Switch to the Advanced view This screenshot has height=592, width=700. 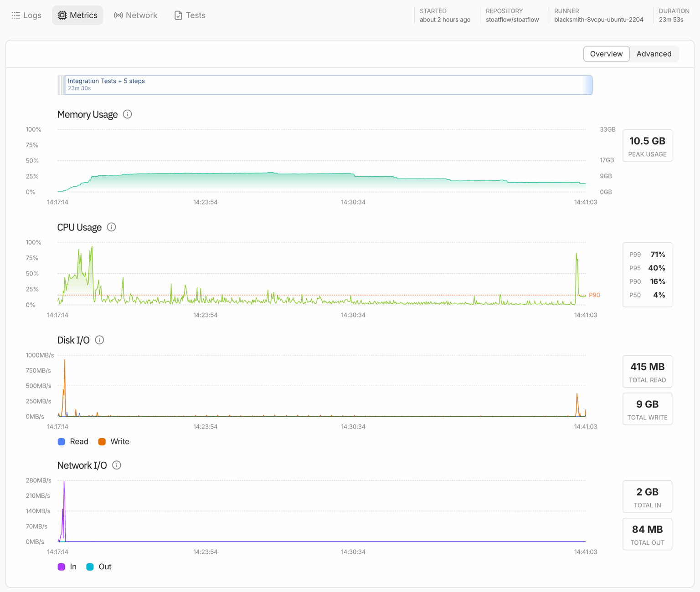pyautogui.click(x=654, y=54)
